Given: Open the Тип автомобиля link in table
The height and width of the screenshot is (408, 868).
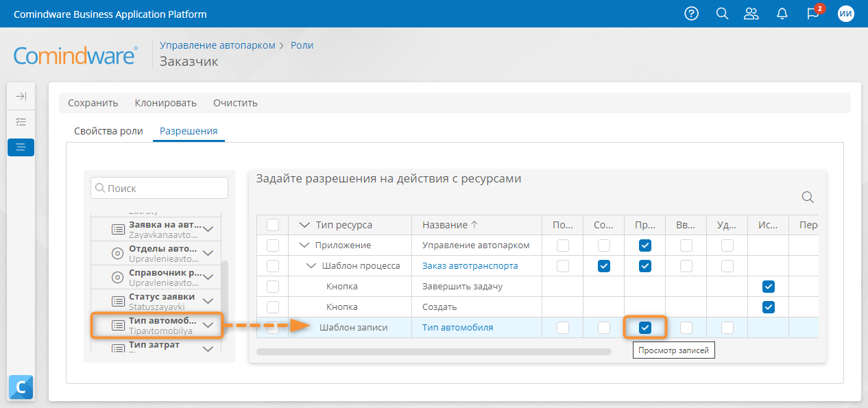Looking at the screenshot, I should [x=457, y=328].
